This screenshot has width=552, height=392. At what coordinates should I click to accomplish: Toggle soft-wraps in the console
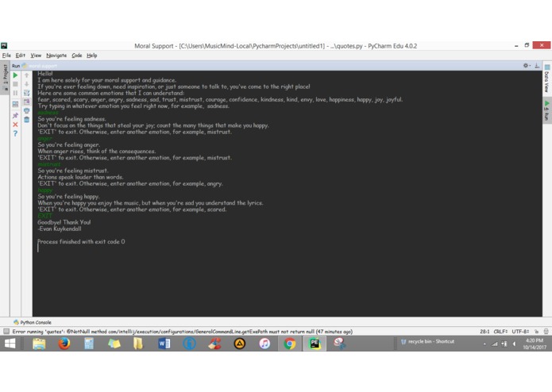pyautogui.click(x=26, y=93)
